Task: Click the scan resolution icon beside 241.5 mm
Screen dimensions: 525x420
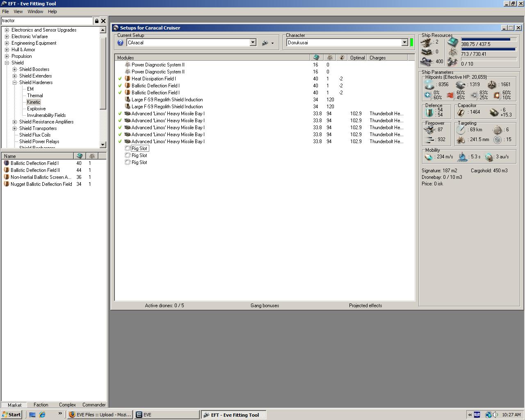Action: tap(461, 140)
